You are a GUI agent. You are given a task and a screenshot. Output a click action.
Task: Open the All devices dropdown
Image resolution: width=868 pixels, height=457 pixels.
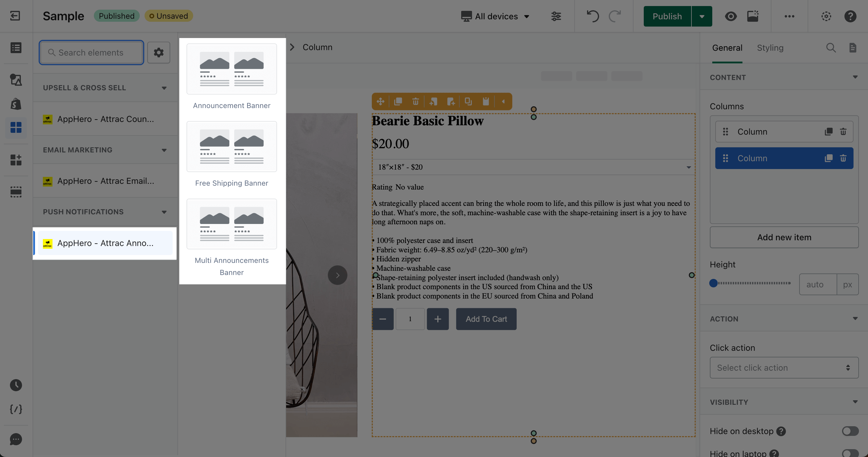(495, 16)
